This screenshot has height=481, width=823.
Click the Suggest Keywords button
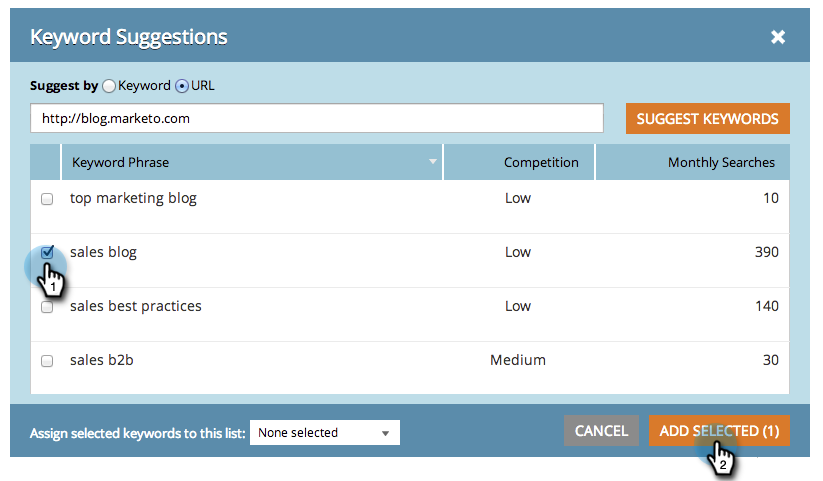(x=707, y=118)
